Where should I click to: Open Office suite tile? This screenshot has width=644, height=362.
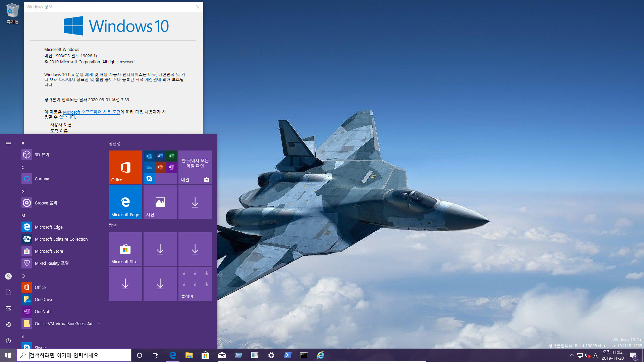click(x=126, y=167)
